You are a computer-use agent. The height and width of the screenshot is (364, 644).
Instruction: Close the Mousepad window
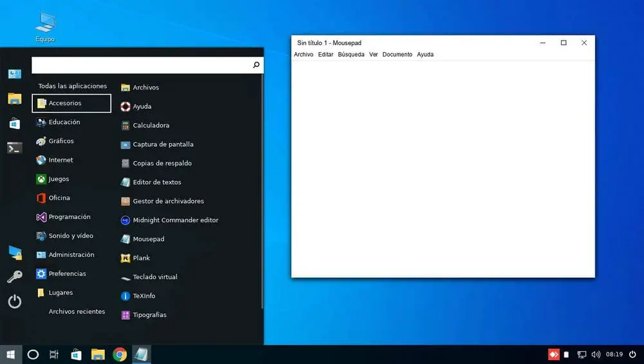pyautogui.click(x=584, y=43)
